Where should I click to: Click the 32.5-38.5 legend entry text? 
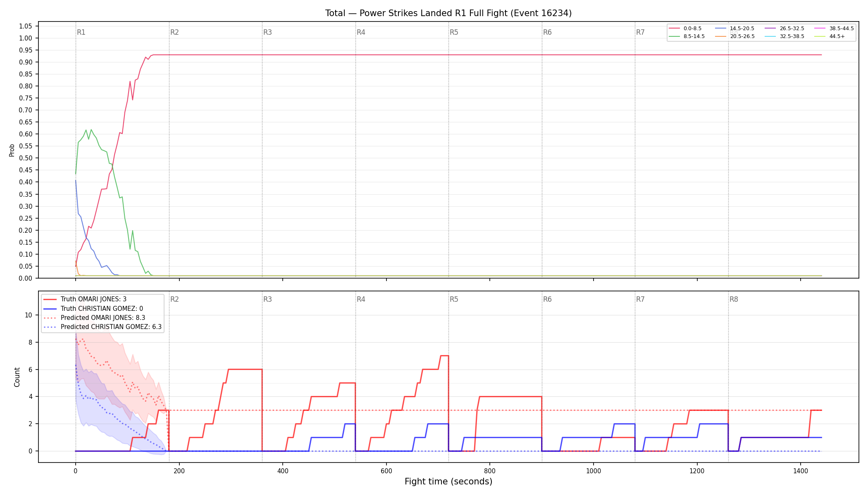792,36
